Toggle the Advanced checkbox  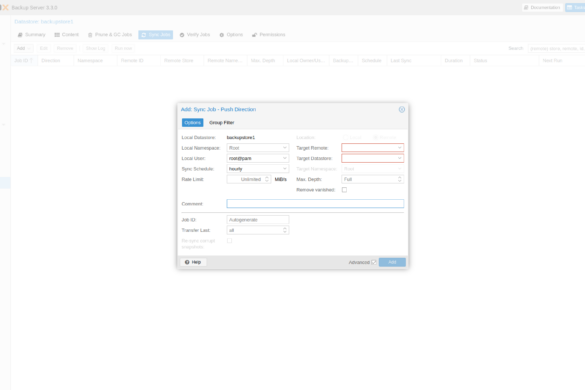373,262
